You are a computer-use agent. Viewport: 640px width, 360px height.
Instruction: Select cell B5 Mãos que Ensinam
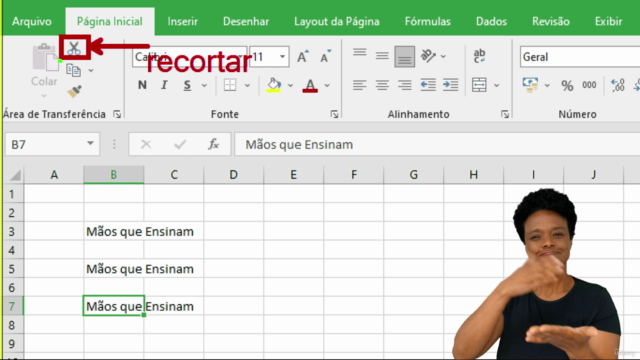coord(113,269)
